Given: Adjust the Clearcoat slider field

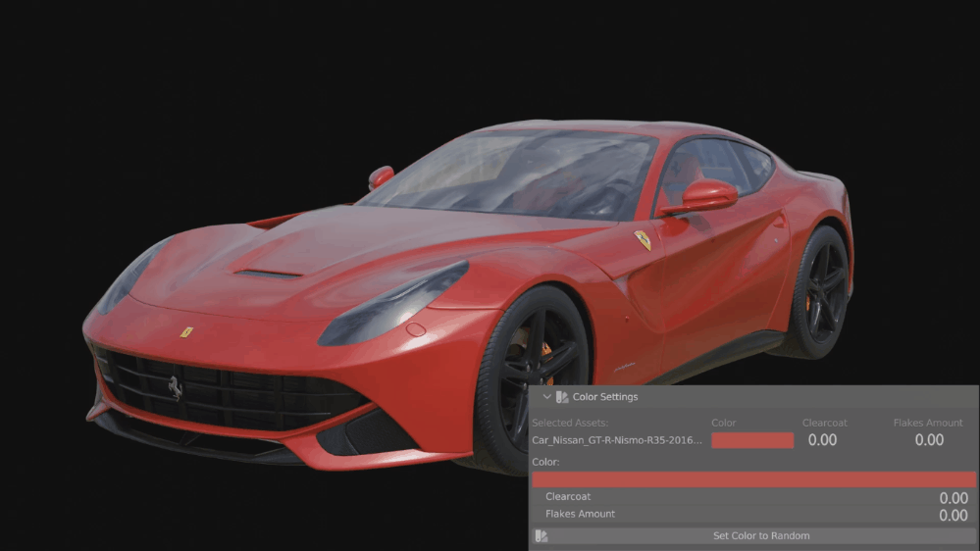Looking at the screenshot, I should (753, 497).
